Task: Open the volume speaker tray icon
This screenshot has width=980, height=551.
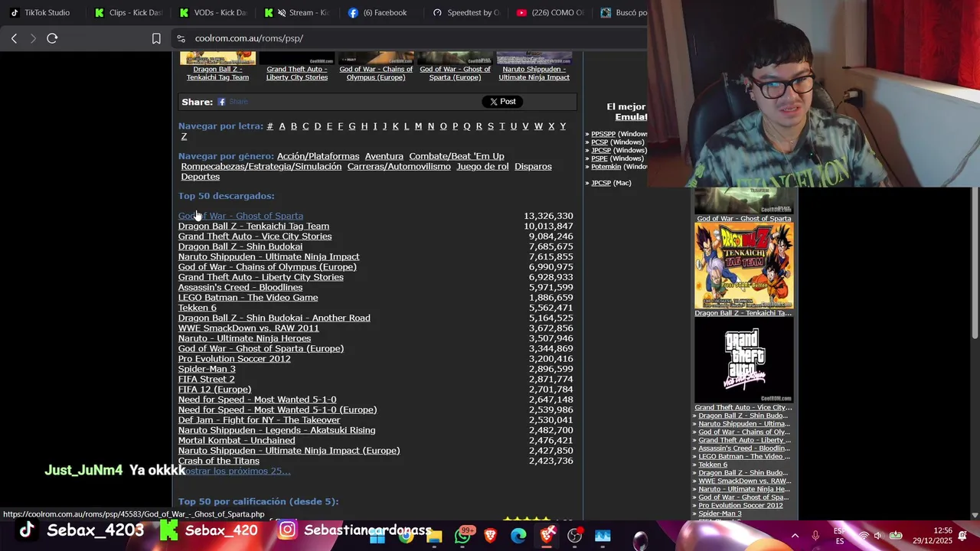Action: pos(877,536)
